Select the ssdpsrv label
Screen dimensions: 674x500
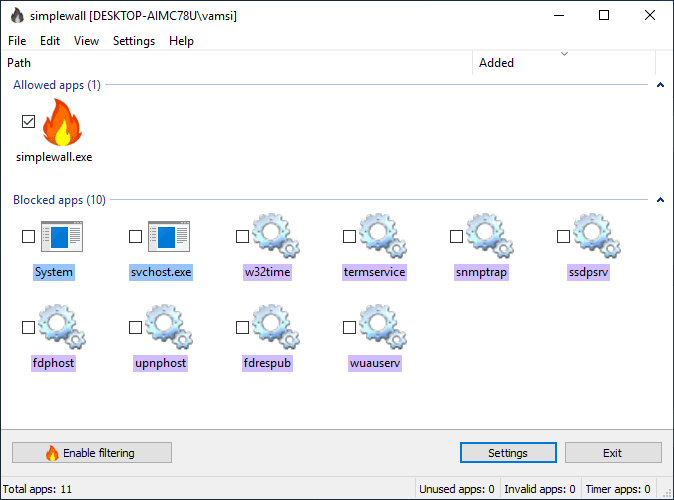(588, 272)
